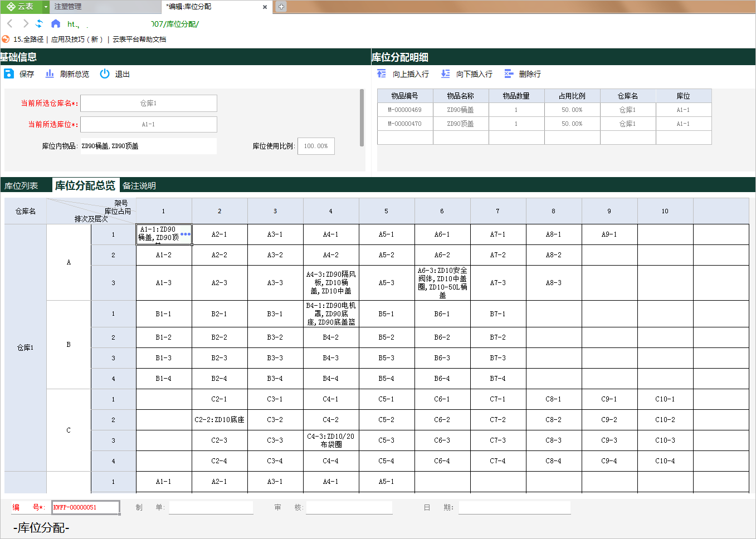This screenshot has height=539, width=756.
Task: Click the 审核 input field
Action: click(x=349, y=507)
